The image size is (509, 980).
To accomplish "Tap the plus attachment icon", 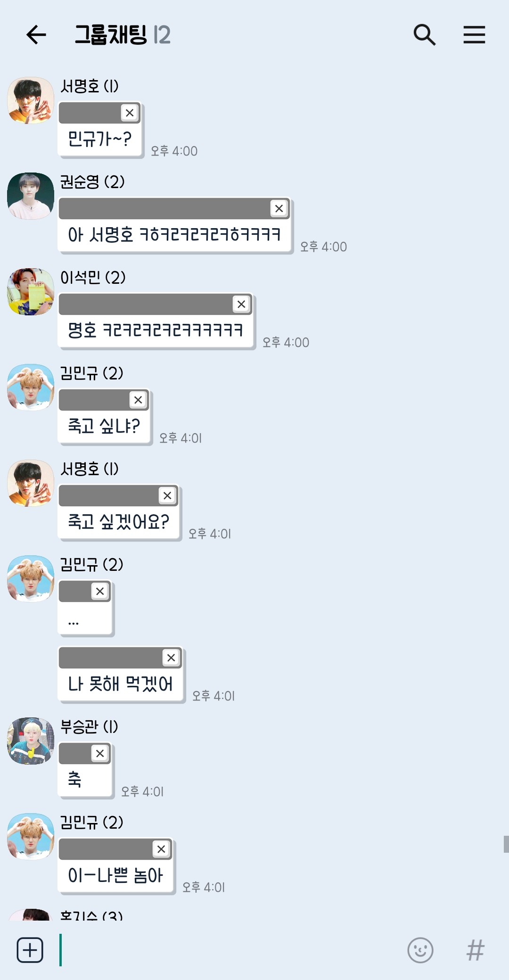I will pyautogui.click(x=30, y=950).
